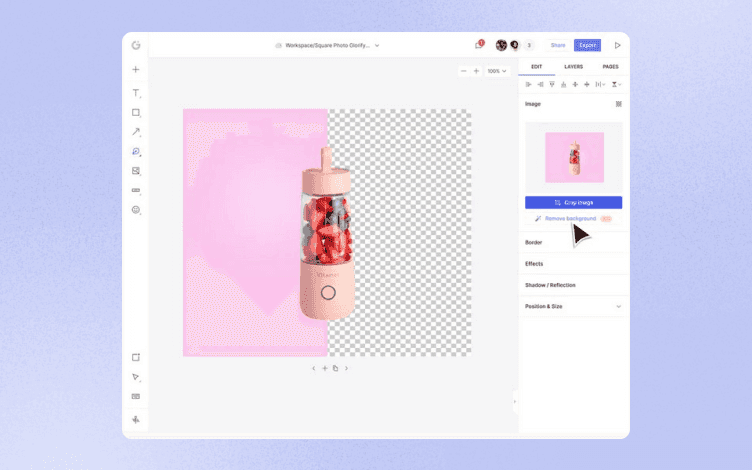Click the blender product on canvas
The height and width of the screenshot is (470, 752).
327,235
